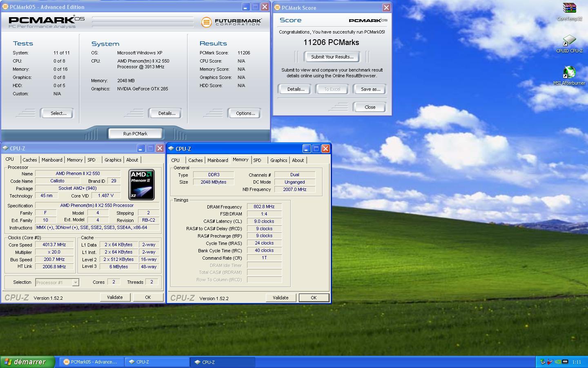Viewport: 588px width, 368px height.
Task: Click Validate in right CPU-Z Memory window
Action: (x=281, y=298)
